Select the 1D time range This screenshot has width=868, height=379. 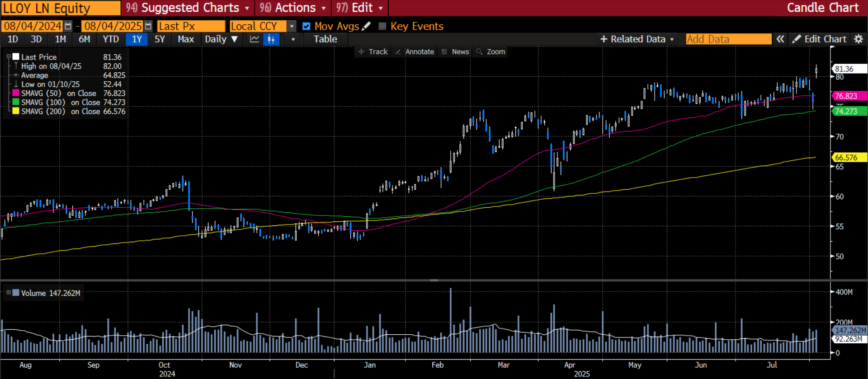[x=13, y=39]
